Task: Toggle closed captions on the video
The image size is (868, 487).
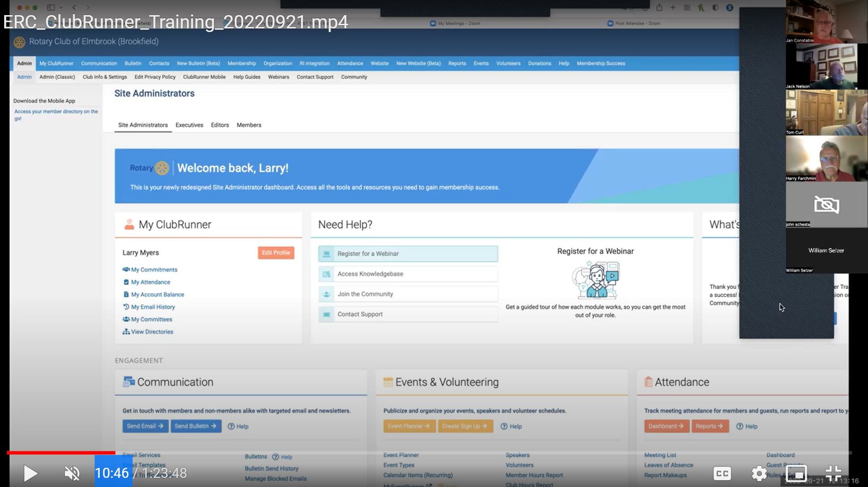Action: pyautogui.click(x=722, y=473)
